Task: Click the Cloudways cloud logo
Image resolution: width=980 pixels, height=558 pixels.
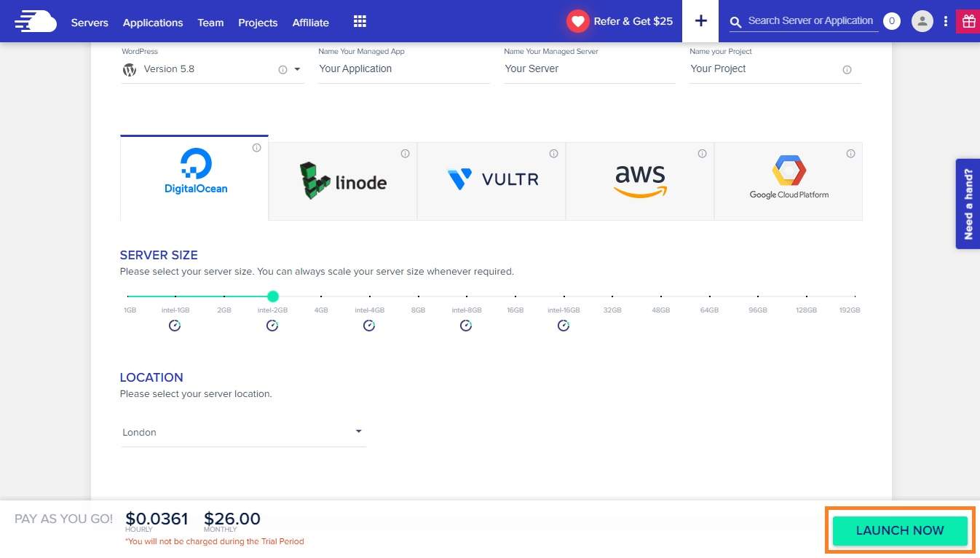Action: point(36,22)
